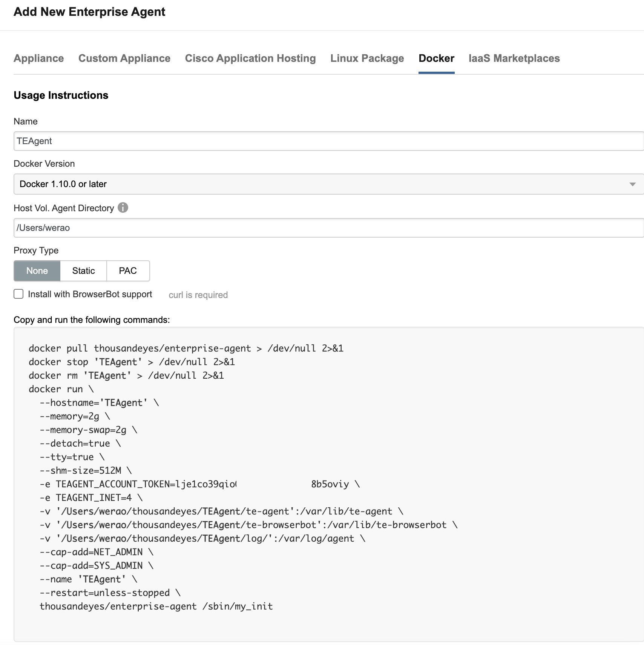
Task: Click the Name input field TEAgent
Action: click(x=329, y=141)
